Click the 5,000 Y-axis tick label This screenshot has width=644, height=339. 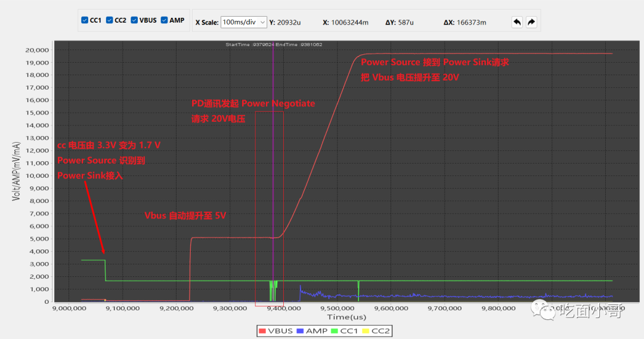(39, 239)
